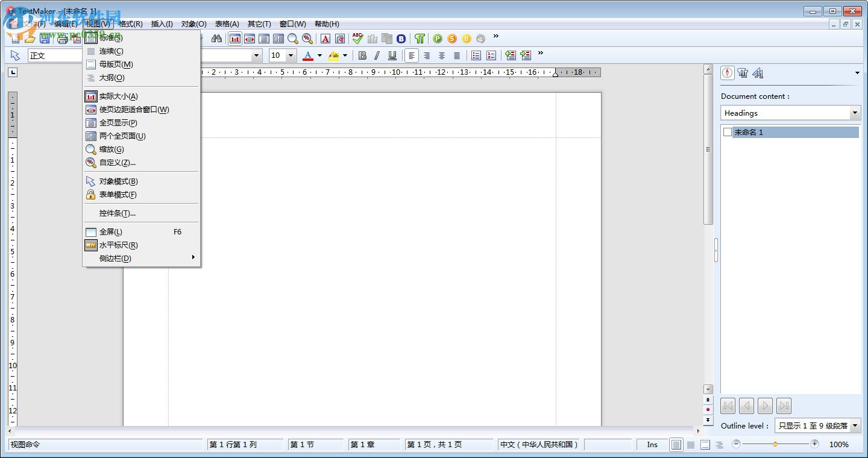
Task: Click the zoom in plus icon in status bar
Action: (814, 444)
